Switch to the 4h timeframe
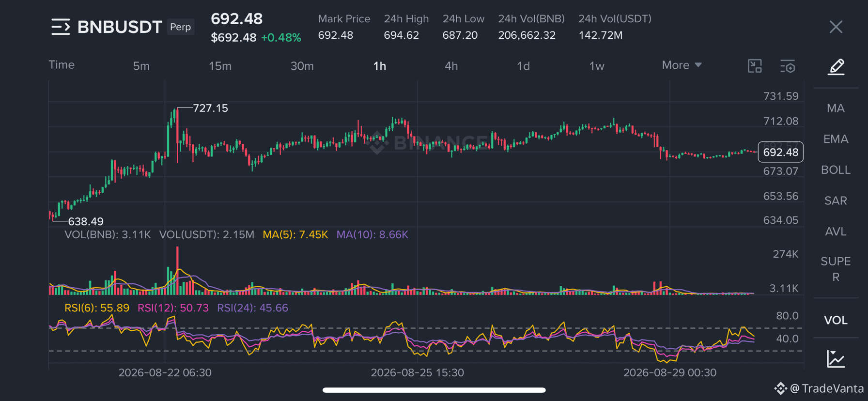The height and width of the screenshot is (401, 868). [451, 66]
